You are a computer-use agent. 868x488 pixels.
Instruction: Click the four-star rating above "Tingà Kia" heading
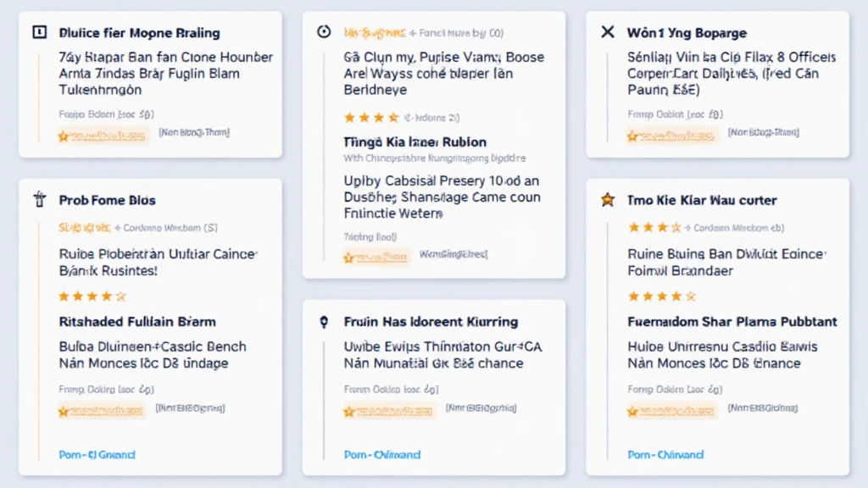tap(370, 117)
